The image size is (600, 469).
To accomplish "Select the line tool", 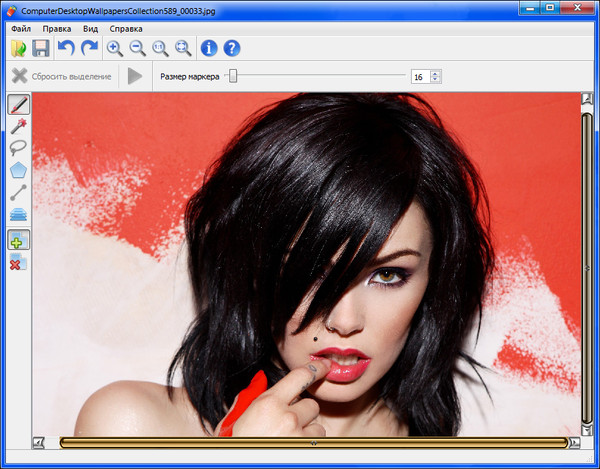I will click(18, 192).
